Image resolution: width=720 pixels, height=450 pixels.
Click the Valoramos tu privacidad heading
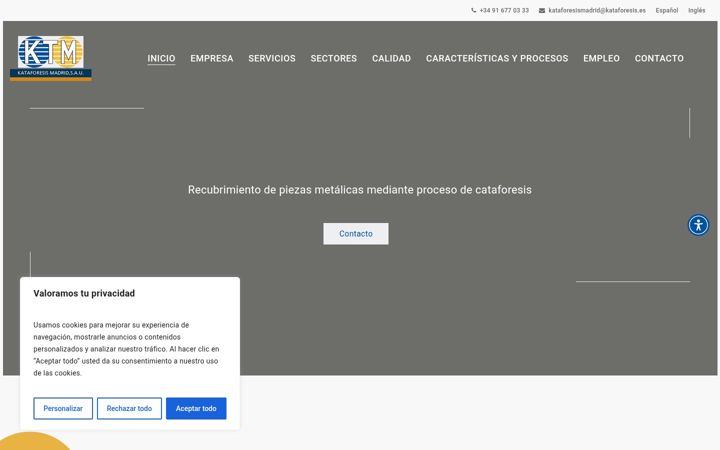click(x=84, y=293)
